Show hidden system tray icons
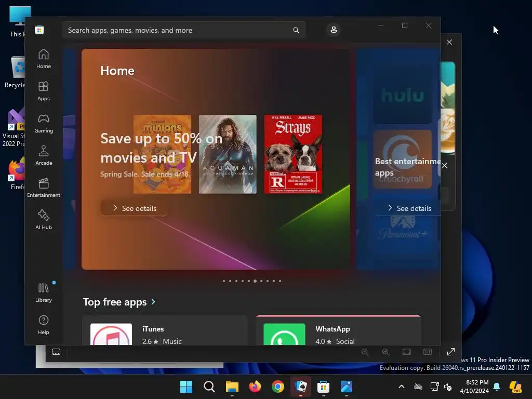Viewport: 532px width, 399px height. click(402, 387)
